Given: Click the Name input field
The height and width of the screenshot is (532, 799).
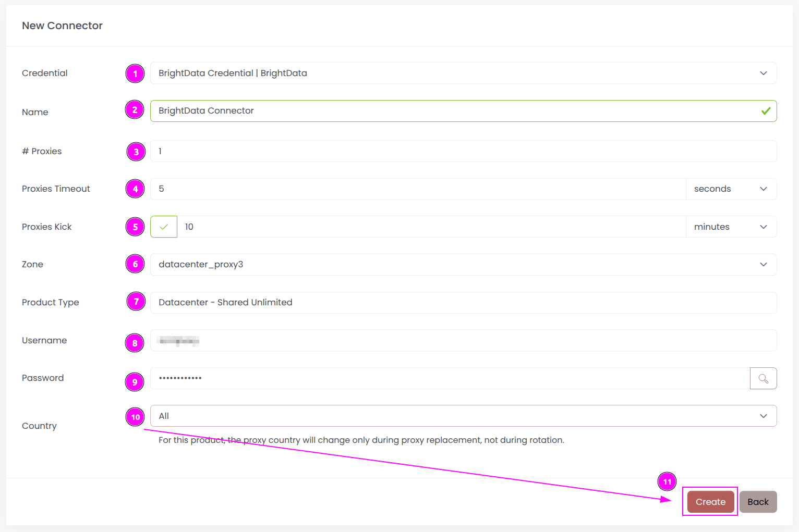Looking at the screenshot, I should pos(463,111).
